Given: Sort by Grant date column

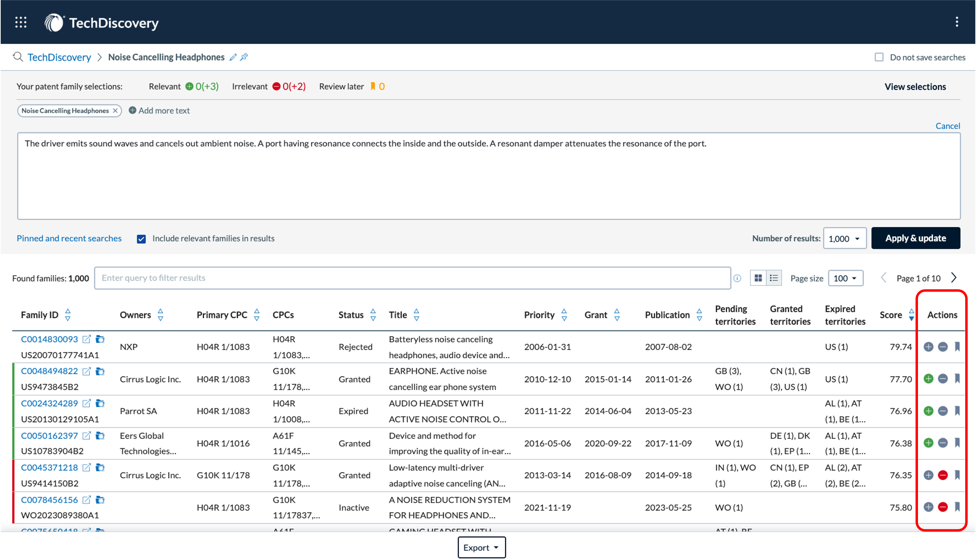Looking at the screenshot, I should [x=616, y=315].
